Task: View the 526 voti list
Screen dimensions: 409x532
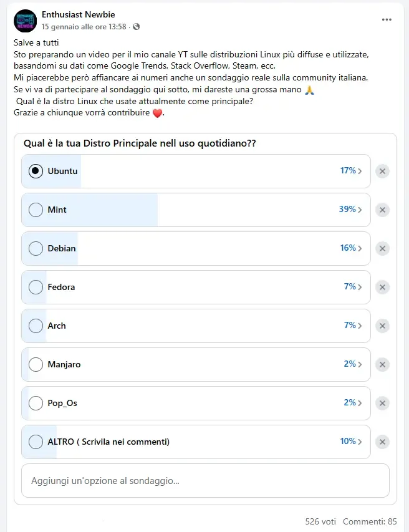Action: click(x=320, y=521)
